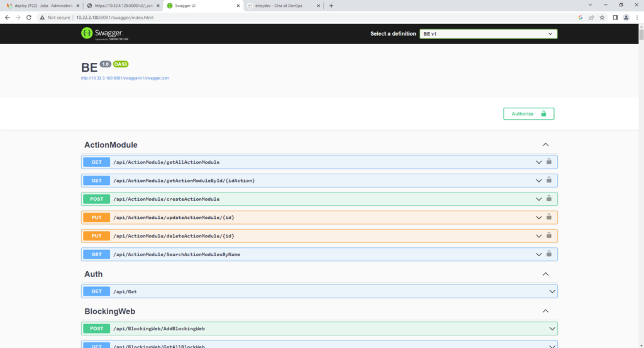The height and width of the screenshot is (348, 644).
Task: Click GET badge of getAllActionModule
Action: [x=96, y=162]
